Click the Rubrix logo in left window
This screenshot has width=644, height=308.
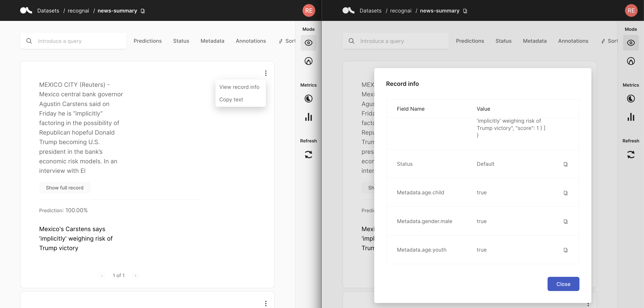click(26, 10)
